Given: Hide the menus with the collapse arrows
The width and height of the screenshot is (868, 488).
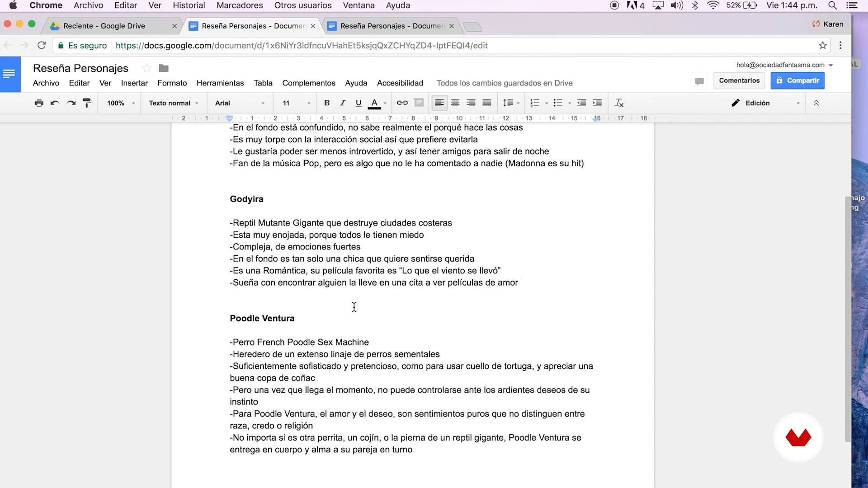Looking at the screenshot, I should point(816,103).
